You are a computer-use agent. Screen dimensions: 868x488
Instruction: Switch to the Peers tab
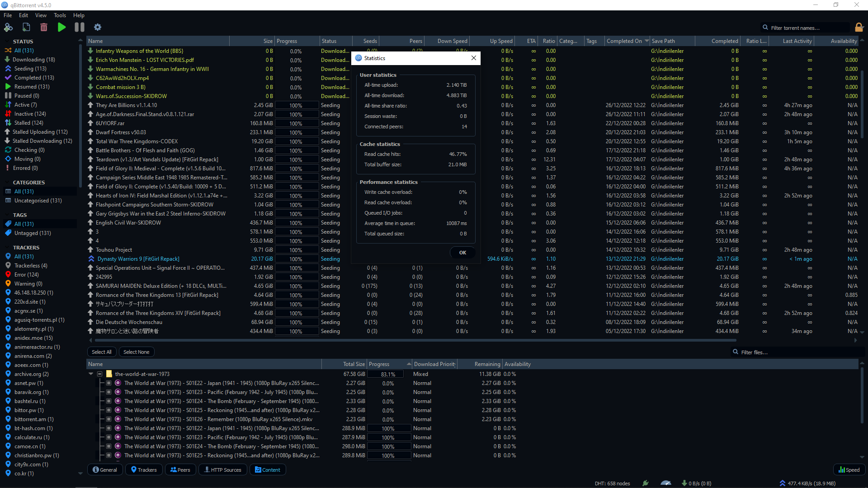[180, 470]
